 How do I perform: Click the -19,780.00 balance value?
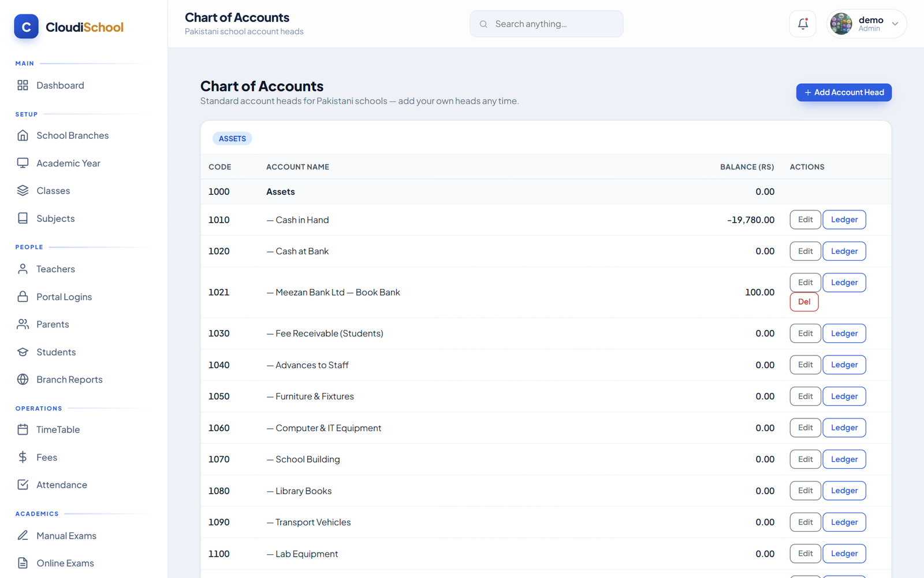751,220
